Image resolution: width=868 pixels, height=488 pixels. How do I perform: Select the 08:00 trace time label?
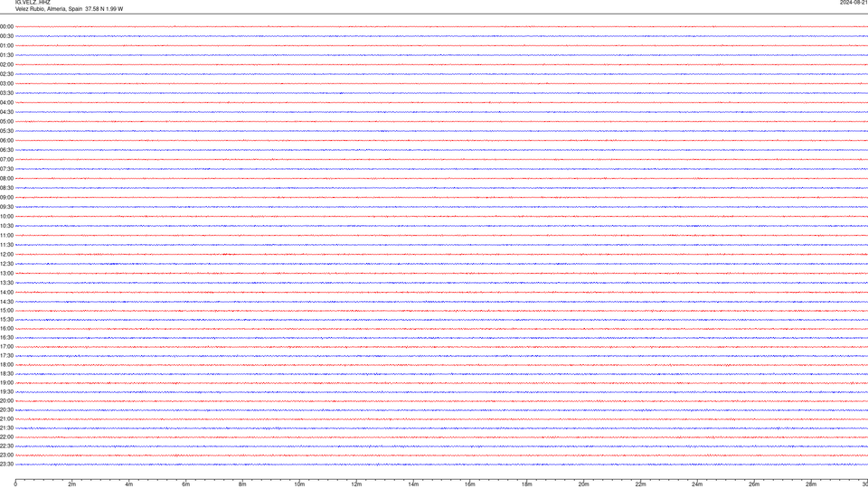pyautogui.click(x=6, y=179)
